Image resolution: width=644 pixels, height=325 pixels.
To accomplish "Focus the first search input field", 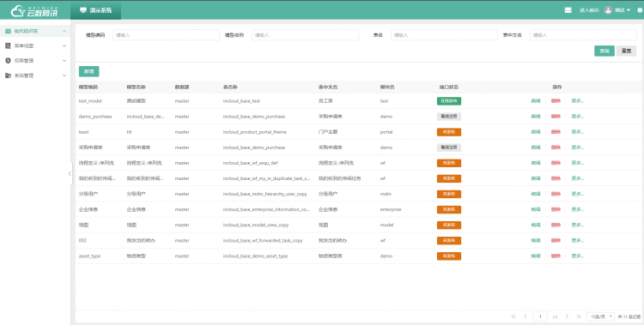I will 166,35.
